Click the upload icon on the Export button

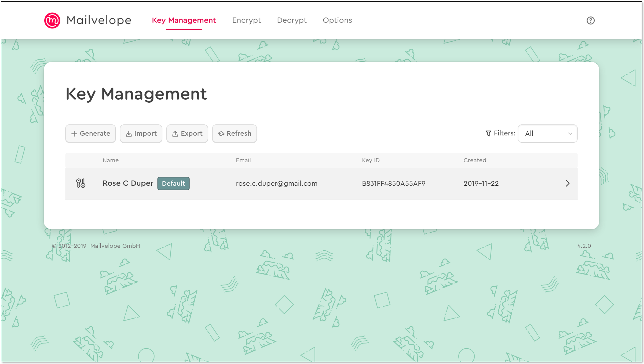(175, 134)
